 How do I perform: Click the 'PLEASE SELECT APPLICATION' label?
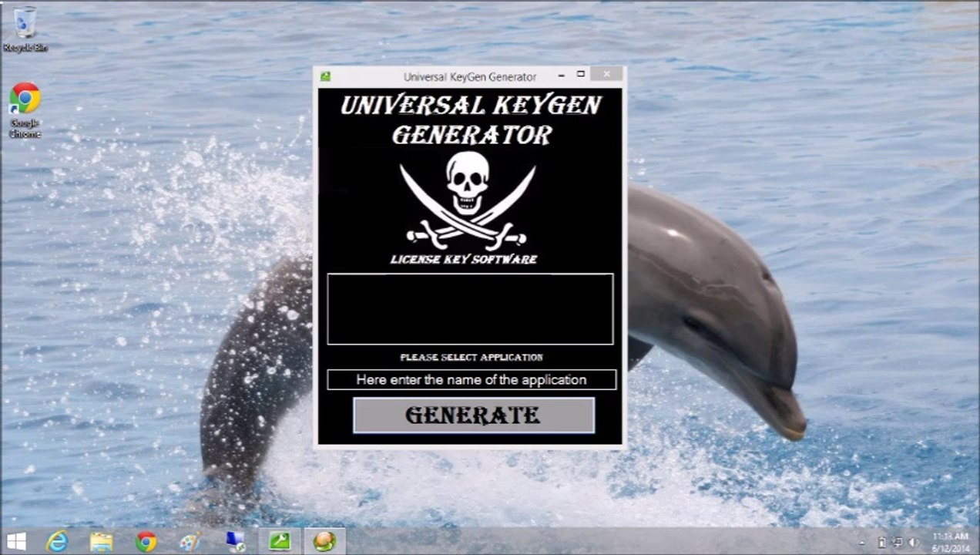472,358
